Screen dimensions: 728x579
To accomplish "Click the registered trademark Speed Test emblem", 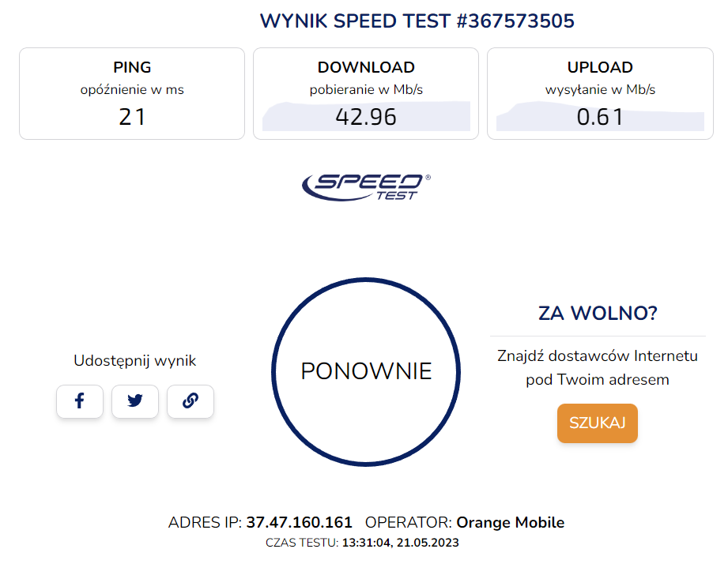I will 365,185.
